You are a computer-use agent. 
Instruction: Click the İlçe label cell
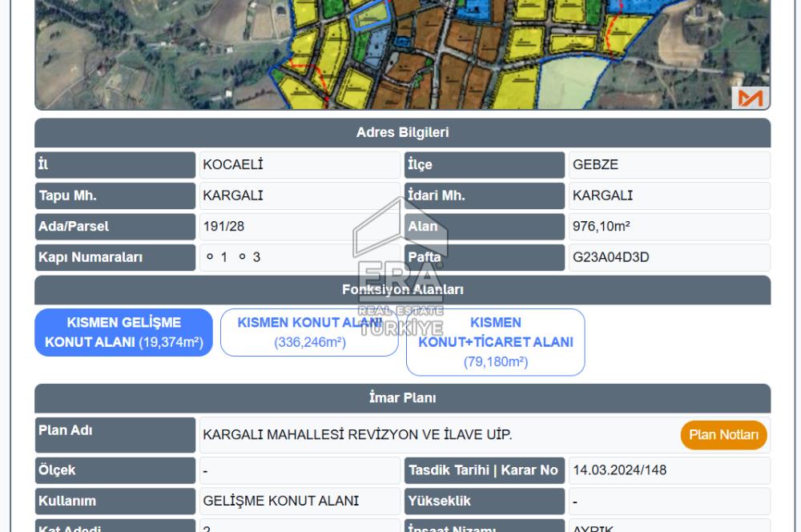point(485,164)
